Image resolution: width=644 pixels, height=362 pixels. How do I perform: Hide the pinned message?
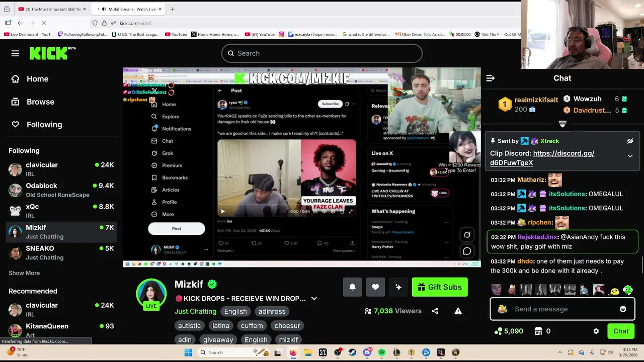point(630,141)
